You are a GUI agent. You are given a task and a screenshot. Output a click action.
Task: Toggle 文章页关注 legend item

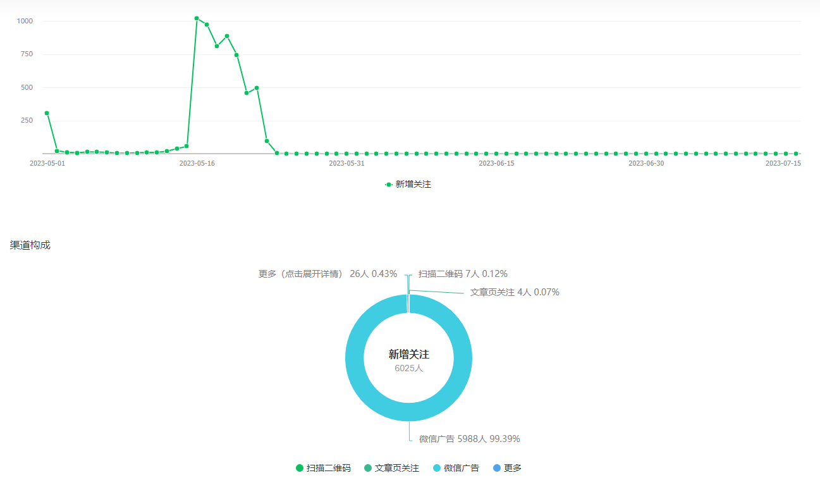click(x=391, y=469)
